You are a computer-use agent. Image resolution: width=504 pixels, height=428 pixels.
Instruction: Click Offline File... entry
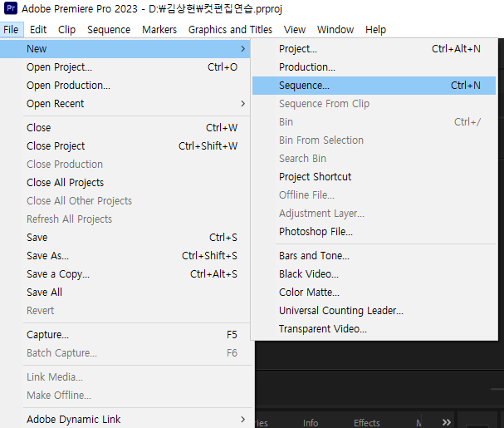(374, 195)
